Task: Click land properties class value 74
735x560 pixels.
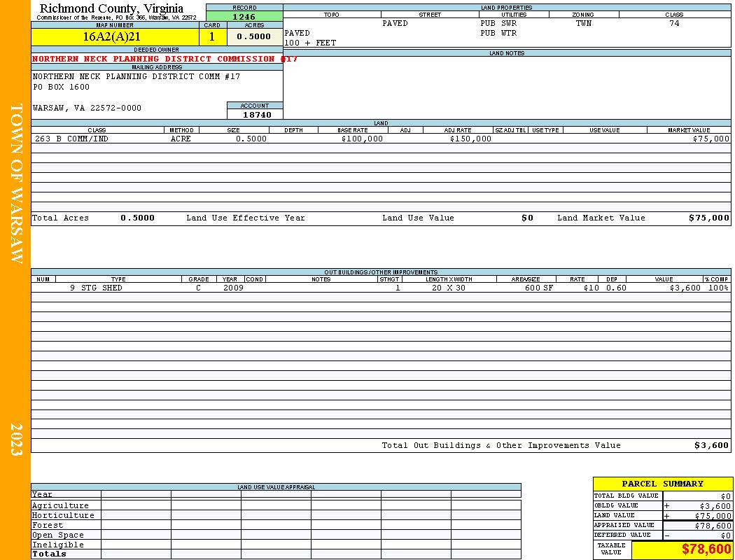Action: click(674, 23)
